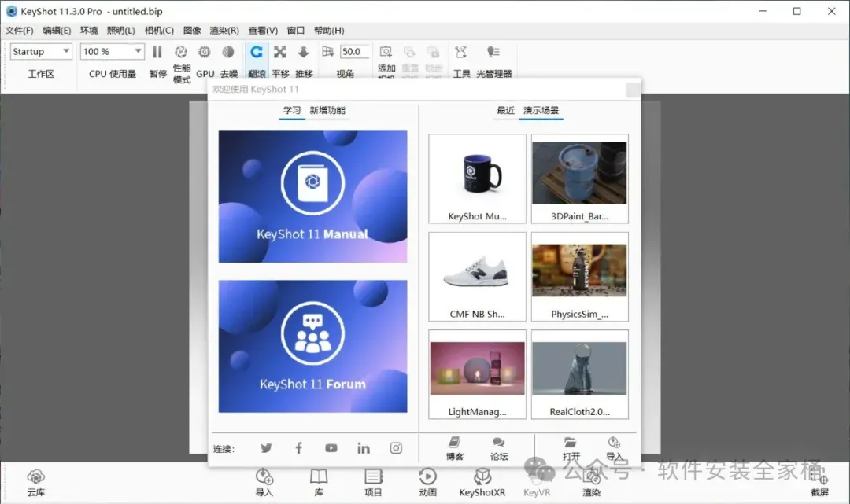Toggle the denoise (去噪) icon
The height and width of the screenshot is (504, 850).
pyautogui.click(x=228, y=52)
